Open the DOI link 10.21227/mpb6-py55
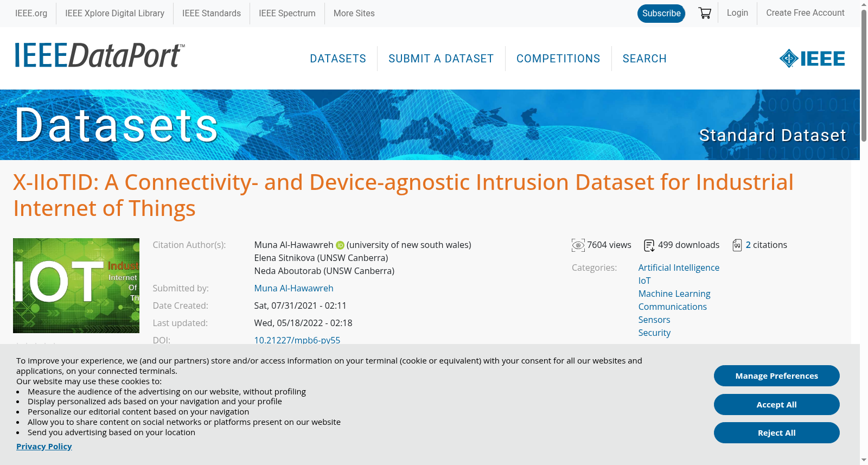 (x=297, y=340)
